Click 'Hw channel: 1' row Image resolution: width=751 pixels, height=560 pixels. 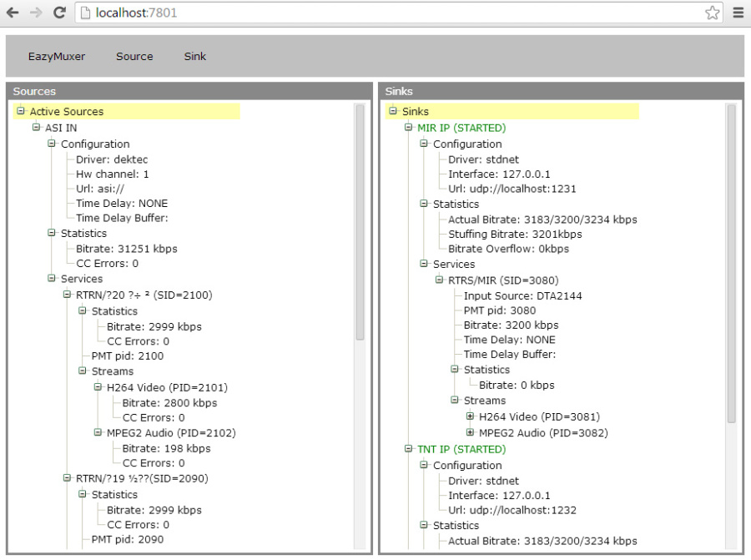pyautogui.click(x=113, y=174)
